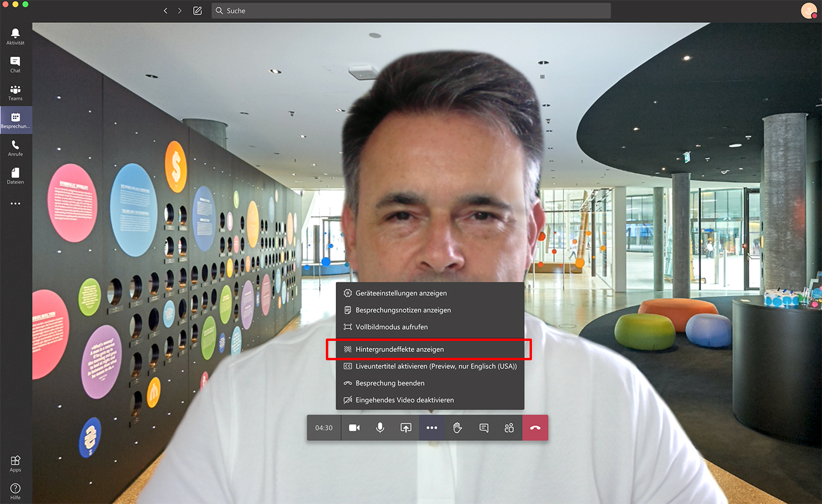This screenshot has height=504, width=822.
Task: Select Geräteeinstellungen anzeigen menu item
Action: 430,293
